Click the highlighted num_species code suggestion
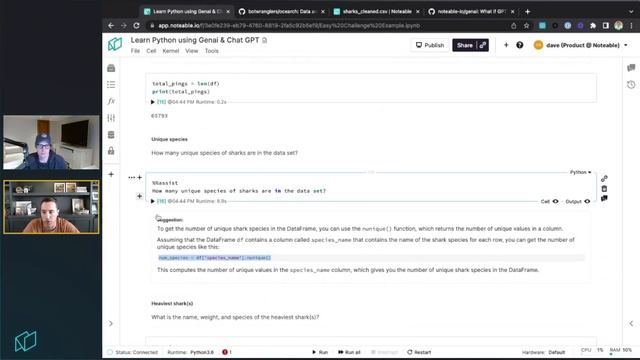The width and height of the screenshot is (640, 360). tap(215, 258)
